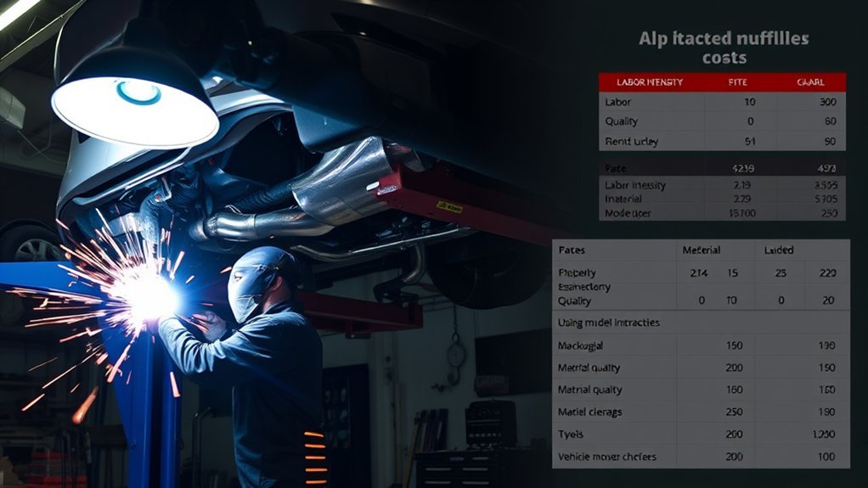Click the 'Labrr intesity' row label
Screen dimensions: 868x488
[x=635, y=185]
